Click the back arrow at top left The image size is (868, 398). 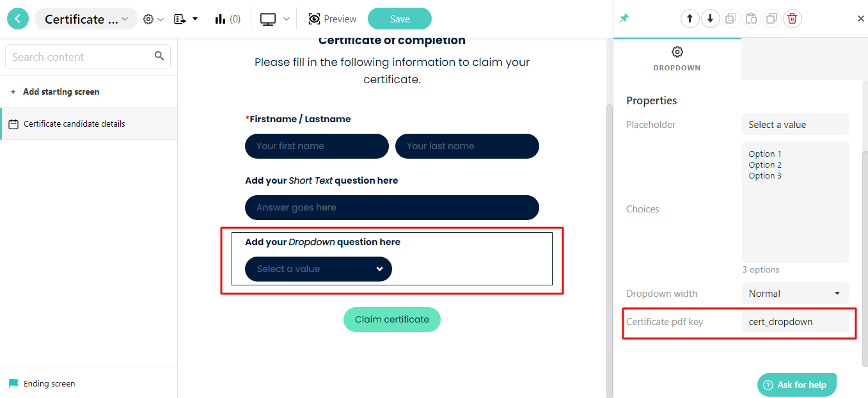[x=17, y=19]
